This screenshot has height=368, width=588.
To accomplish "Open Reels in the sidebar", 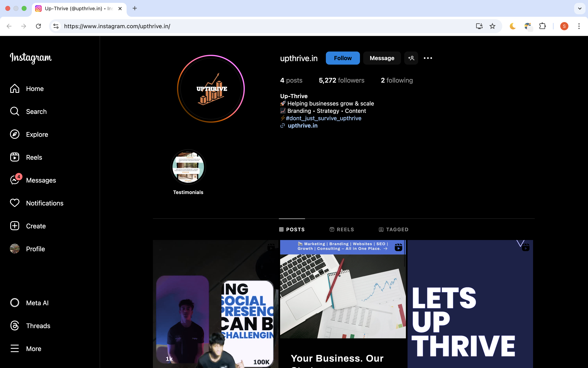I will pos(26,157).
